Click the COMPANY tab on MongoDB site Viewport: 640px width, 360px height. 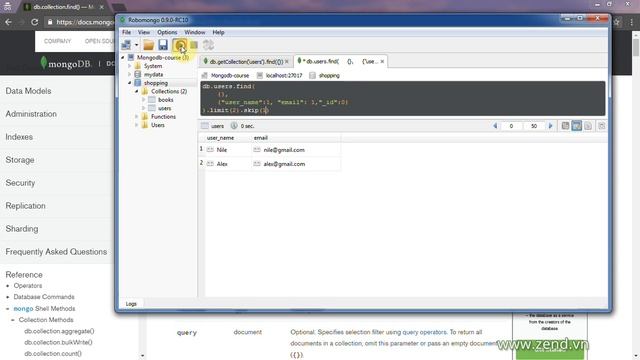pyautogui.click(x=58, y=41)
